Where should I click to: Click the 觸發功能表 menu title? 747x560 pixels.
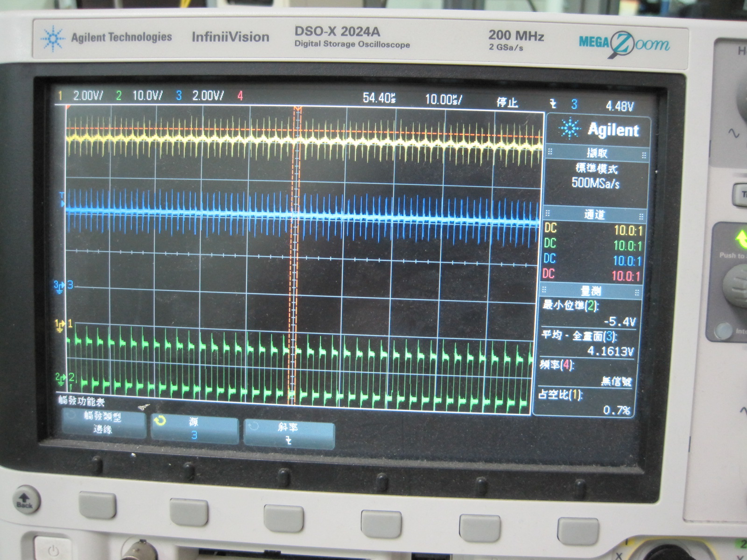tap(81, 401)
